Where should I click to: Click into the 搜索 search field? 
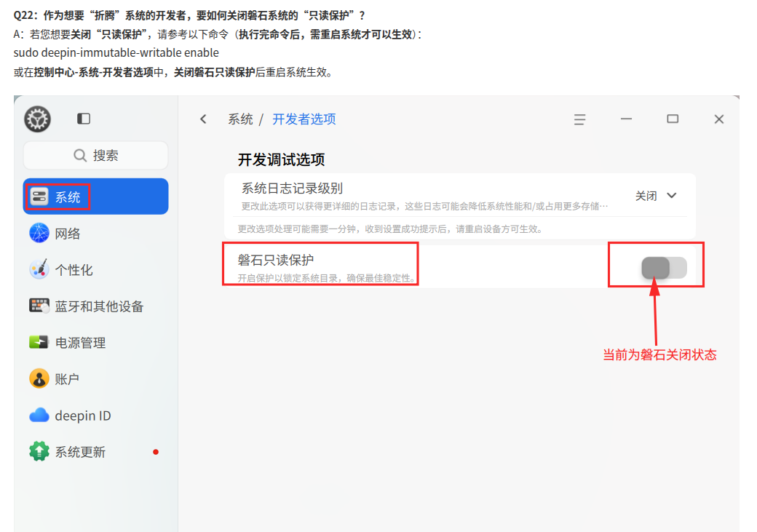point(95,156)
